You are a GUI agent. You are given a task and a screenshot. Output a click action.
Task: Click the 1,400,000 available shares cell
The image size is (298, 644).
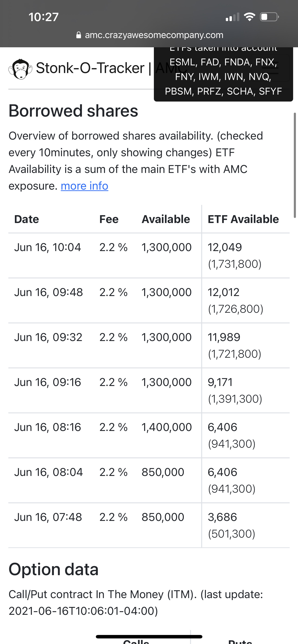point(167,427)
